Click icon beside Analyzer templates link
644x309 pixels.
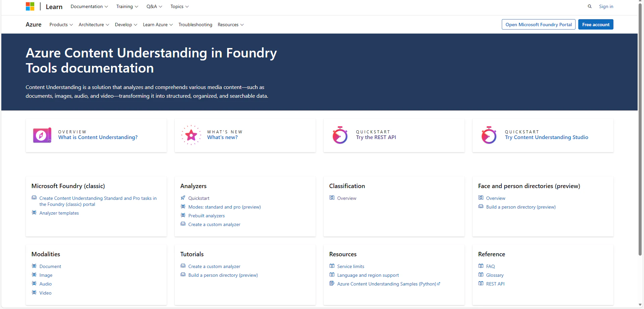coord(34,213)
